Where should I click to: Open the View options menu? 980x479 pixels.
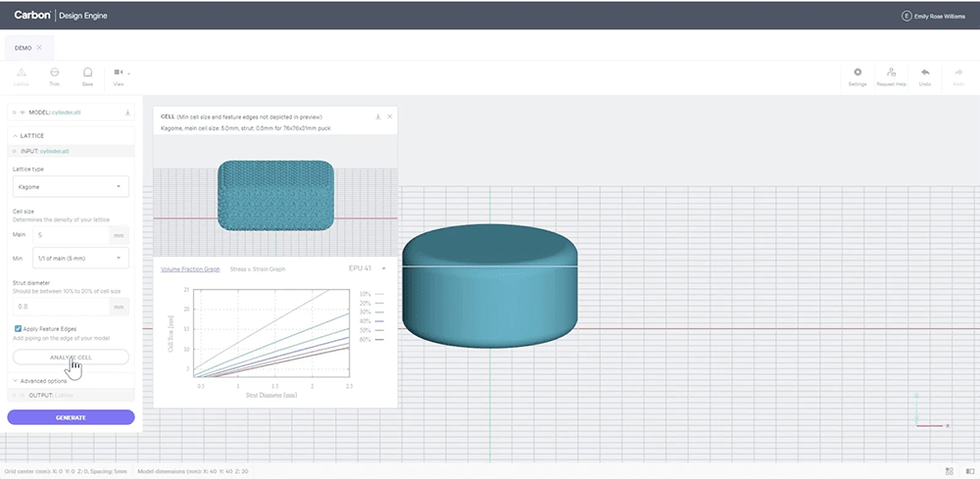pos(121,76)
